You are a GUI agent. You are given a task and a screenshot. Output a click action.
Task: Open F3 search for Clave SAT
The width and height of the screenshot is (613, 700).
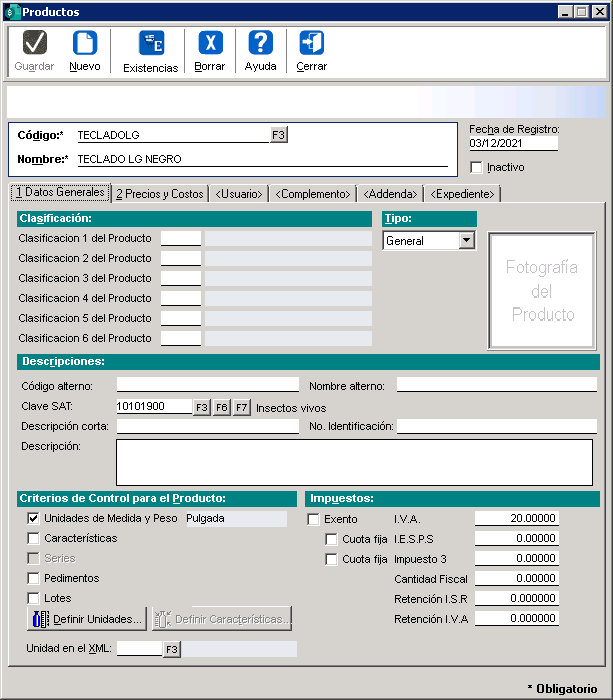[202, 407]
